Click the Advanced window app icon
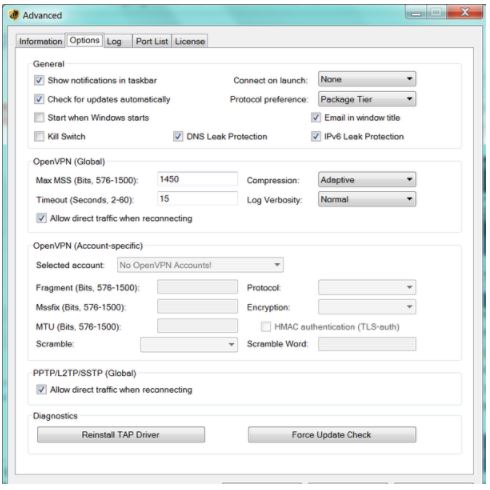 pos(14,15)
